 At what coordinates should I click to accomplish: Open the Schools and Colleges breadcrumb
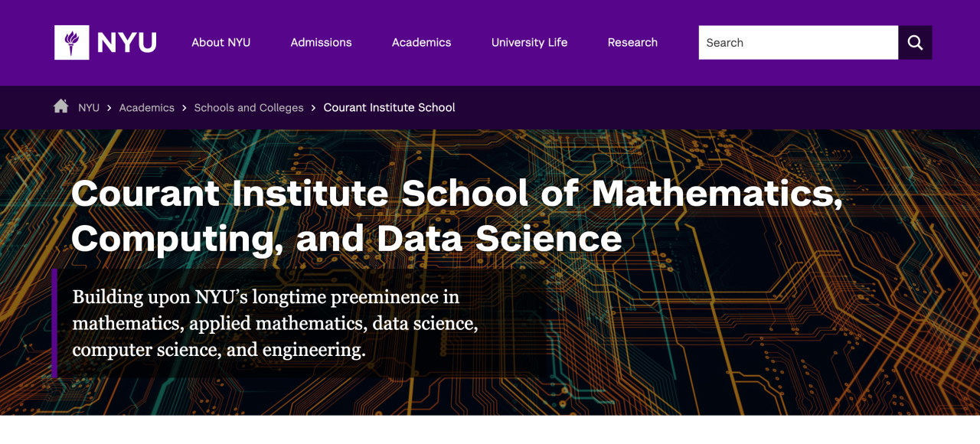pos(249,108)
